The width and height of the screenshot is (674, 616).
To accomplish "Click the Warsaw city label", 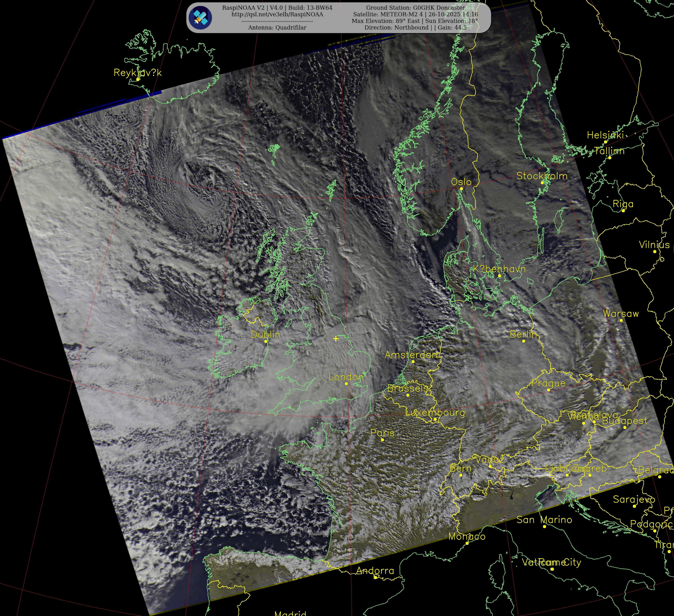I will [x=620, y=314].
